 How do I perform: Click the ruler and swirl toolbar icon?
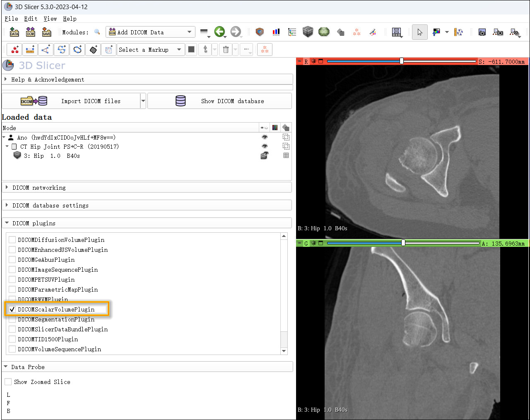click(458, 32)
